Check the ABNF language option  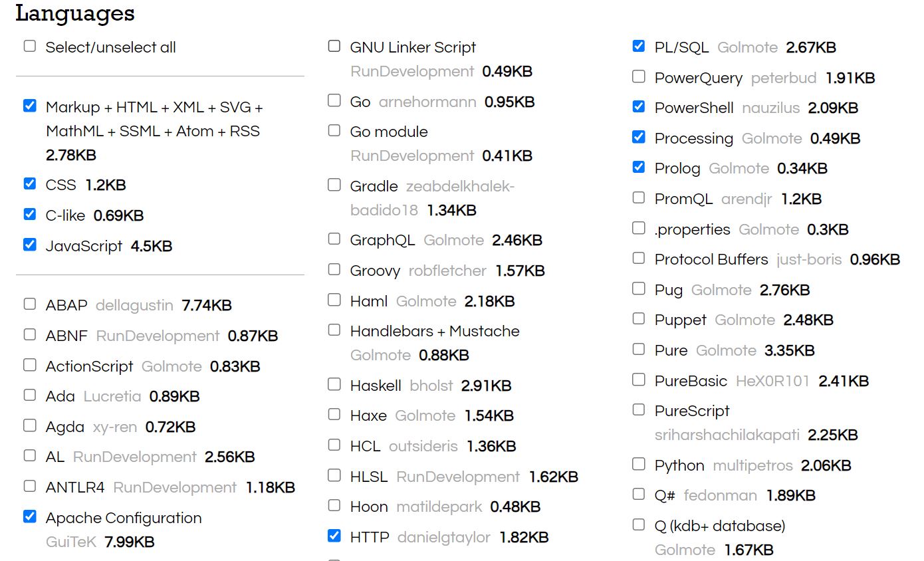(x=30, y=335)
